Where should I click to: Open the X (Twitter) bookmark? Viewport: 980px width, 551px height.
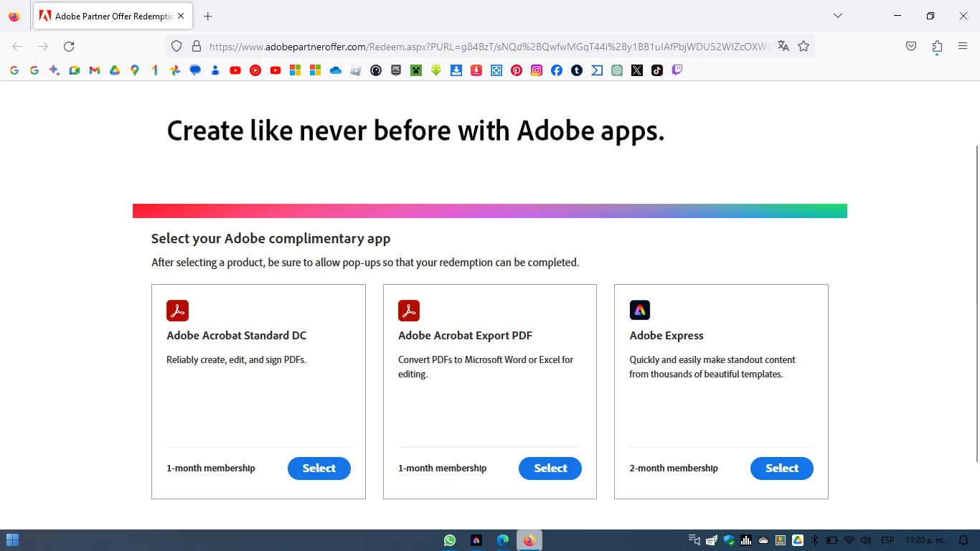(636, 70)
